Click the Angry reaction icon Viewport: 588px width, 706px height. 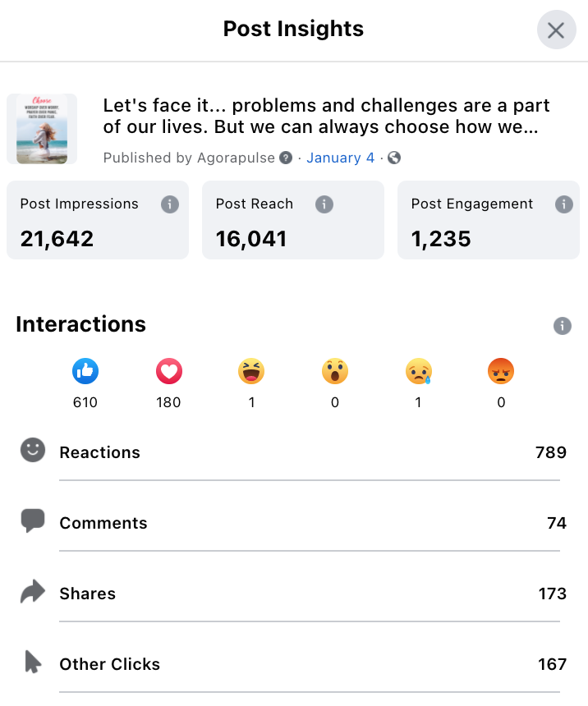point(501,371)
